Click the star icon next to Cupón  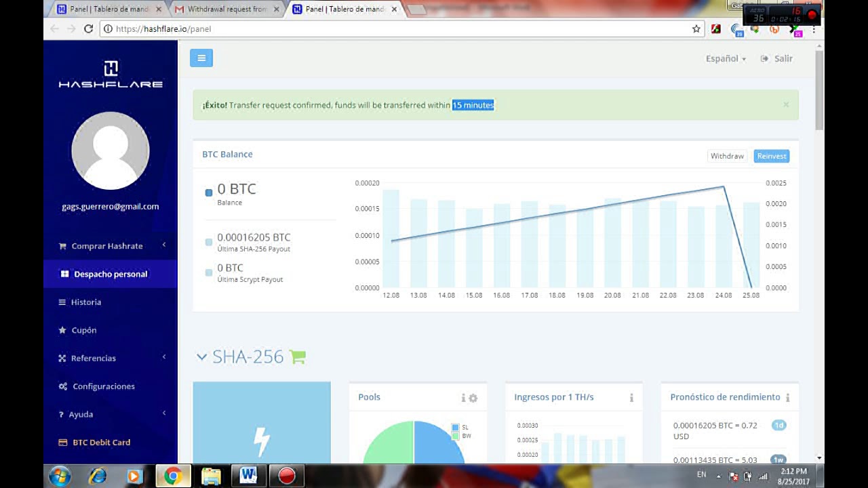[x=63, y=330]
